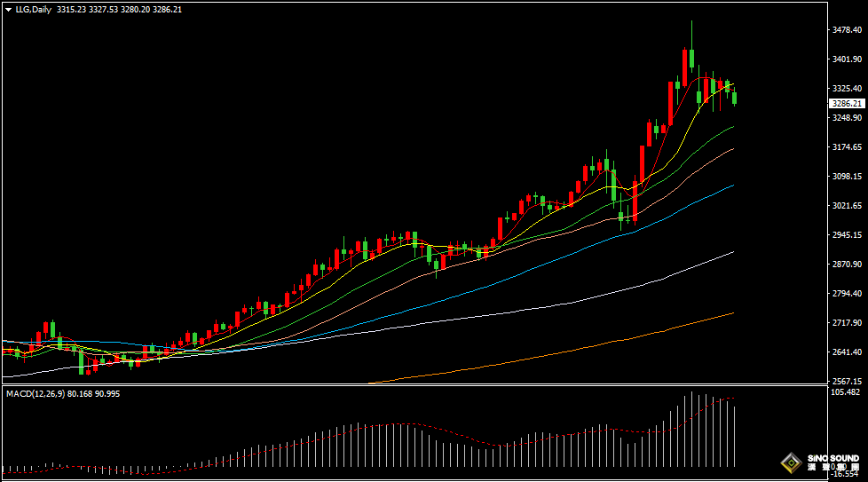Select the last green candlestick on the right
Viewport: 868px width, 482px height.
[x=734, y=98]
